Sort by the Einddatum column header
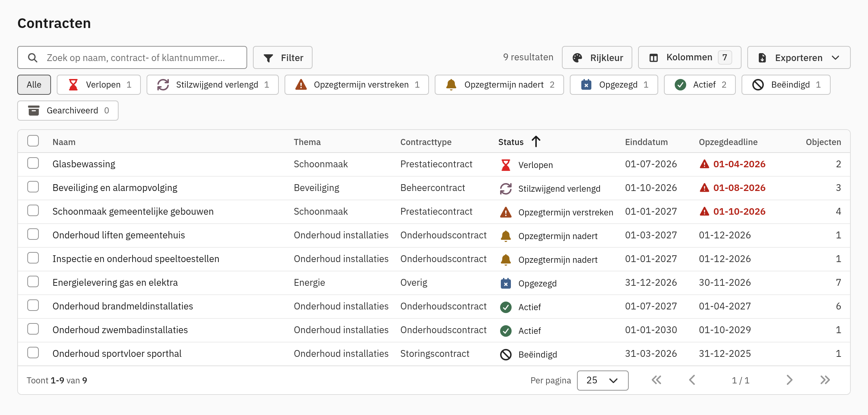 click(x=646, y=142)
